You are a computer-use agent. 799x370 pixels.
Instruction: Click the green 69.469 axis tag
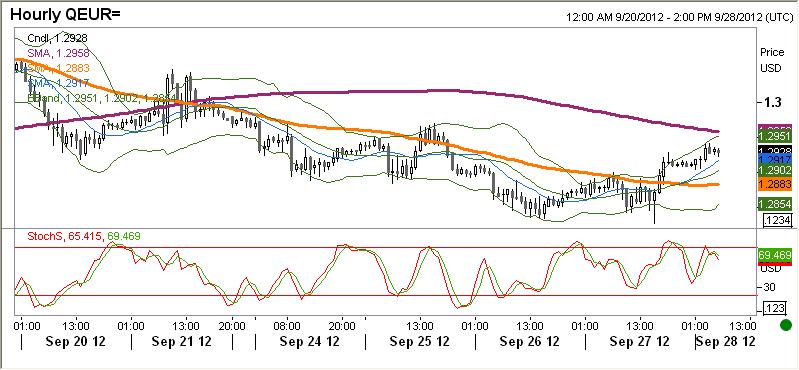click(x=775, y=254)
